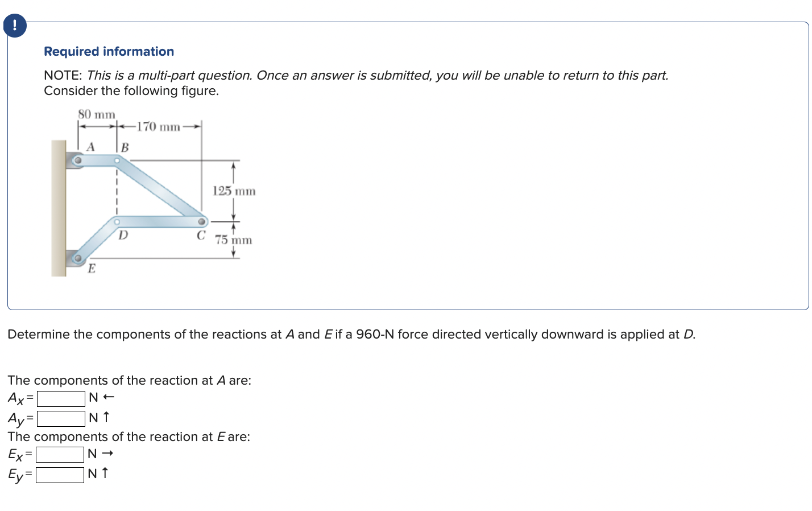Image resolution: width=812 pixels, height=511 pixels.
Task: Click inside the Ay input field
Action: pyautogui.click(x=60, y=418)
